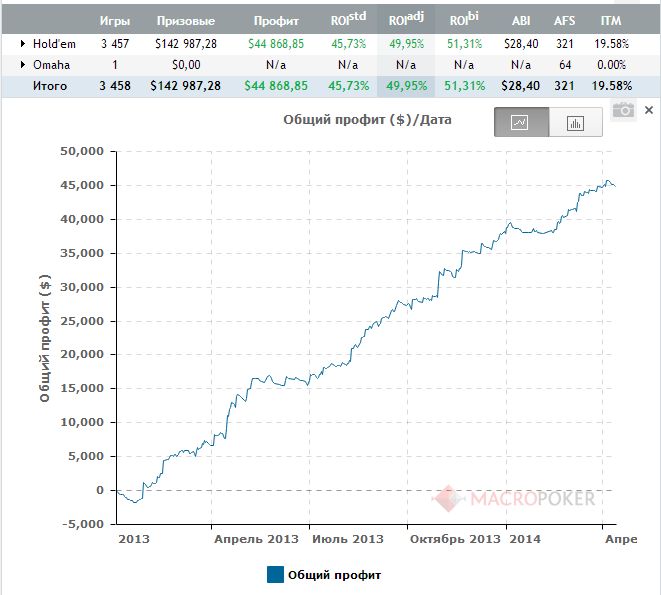The image size is (661, 595).
Task: Sort by ROI adj column header
Action: 406,19
